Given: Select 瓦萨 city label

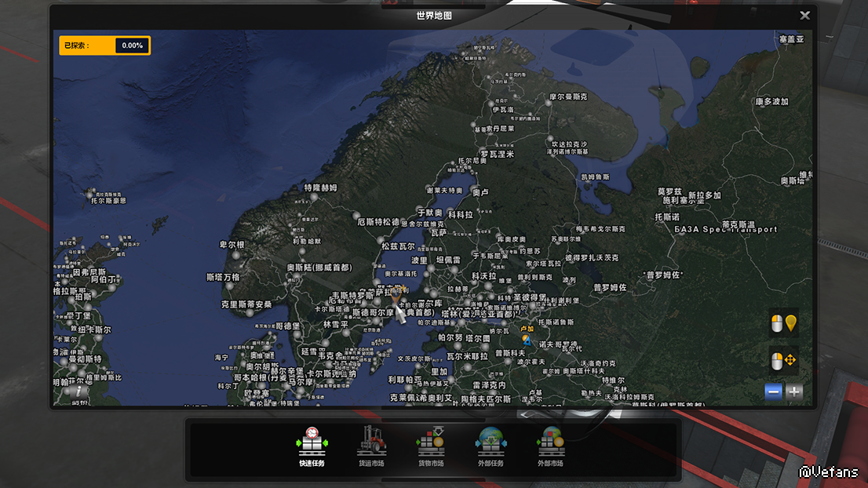Looking at the screenshot, I should click(439, 233).
